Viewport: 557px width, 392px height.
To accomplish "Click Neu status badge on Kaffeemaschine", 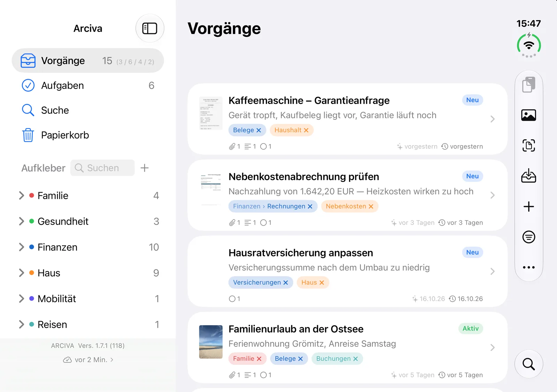I will pyautogui.click(x=472, y=100).
